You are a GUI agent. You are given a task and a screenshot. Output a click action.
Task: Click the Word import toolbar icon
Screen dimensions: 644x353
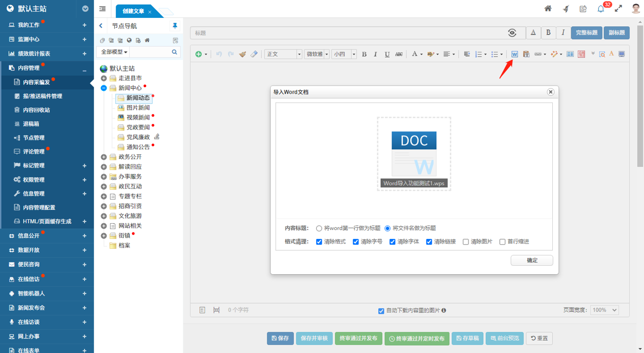click(x=515, y=54)
